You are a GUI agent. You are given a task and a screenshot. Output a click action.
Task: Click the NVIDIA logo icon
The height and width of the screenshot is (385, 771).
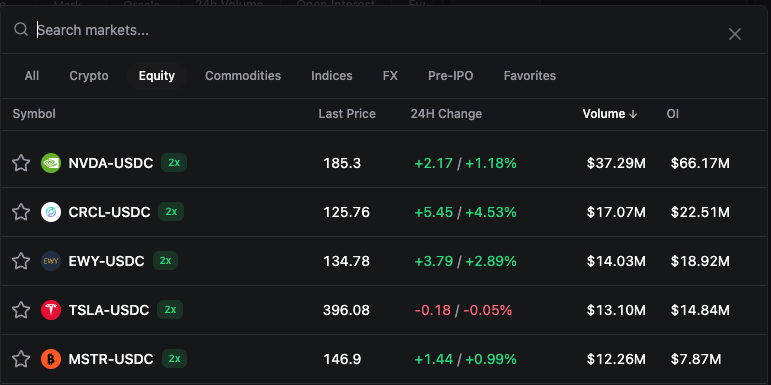point(51,163)
